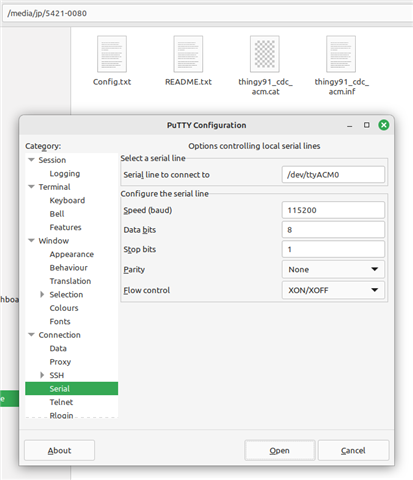
Task: Collapse the Session category arrow
Action: point(31,160)
